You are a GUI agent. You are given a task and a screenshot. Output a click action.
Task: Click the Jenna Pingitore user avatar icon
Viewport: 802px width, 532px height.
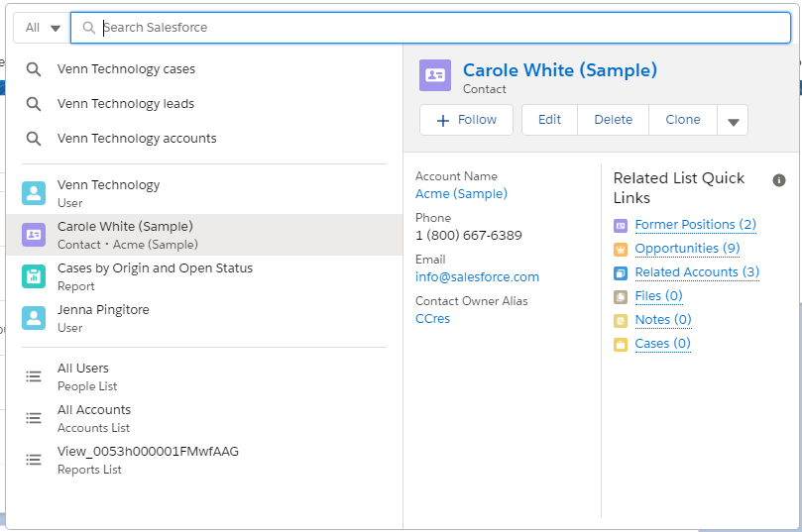(34, 318)
